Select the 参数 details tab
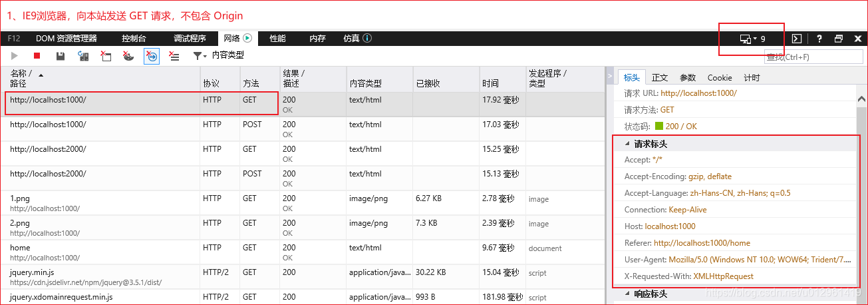The height and width of the screenshot is (305, 868). coord(688,78)
